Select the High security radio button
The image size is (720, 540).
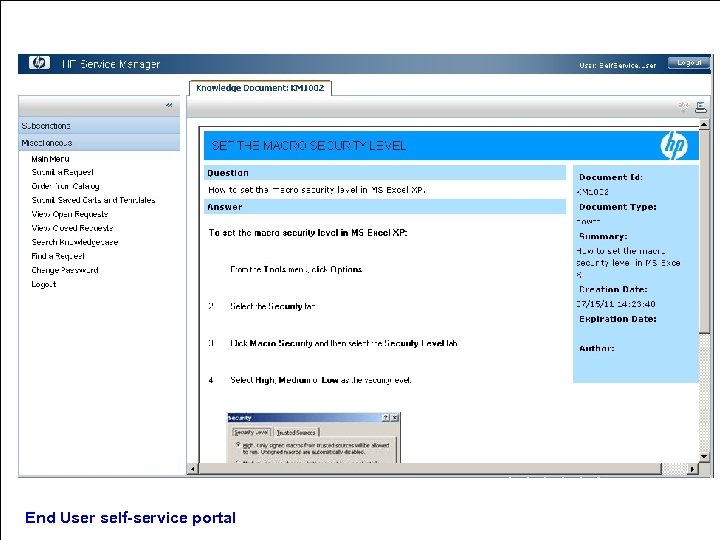pyautogui.click(x=238, y=444)
